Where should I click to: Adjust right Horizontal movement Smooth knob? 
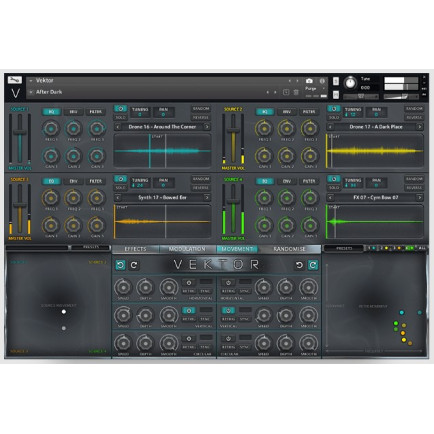point(309,287)
